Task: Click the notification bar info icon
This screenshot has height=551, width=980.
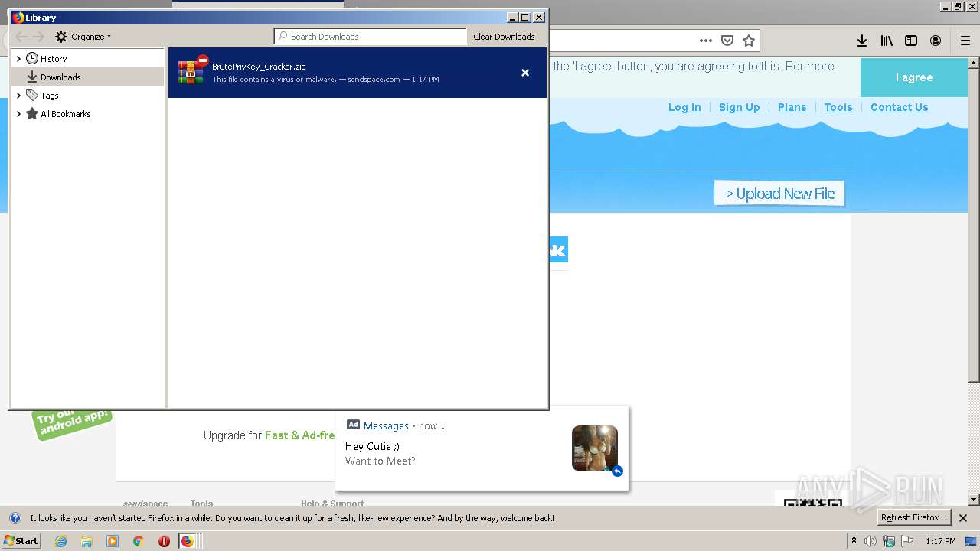Action: pos(15,518)
